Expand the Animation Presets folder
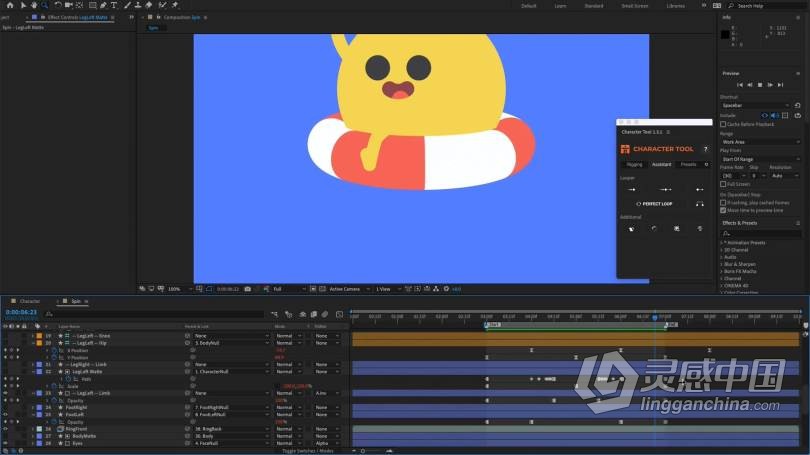 coord(722,242)
